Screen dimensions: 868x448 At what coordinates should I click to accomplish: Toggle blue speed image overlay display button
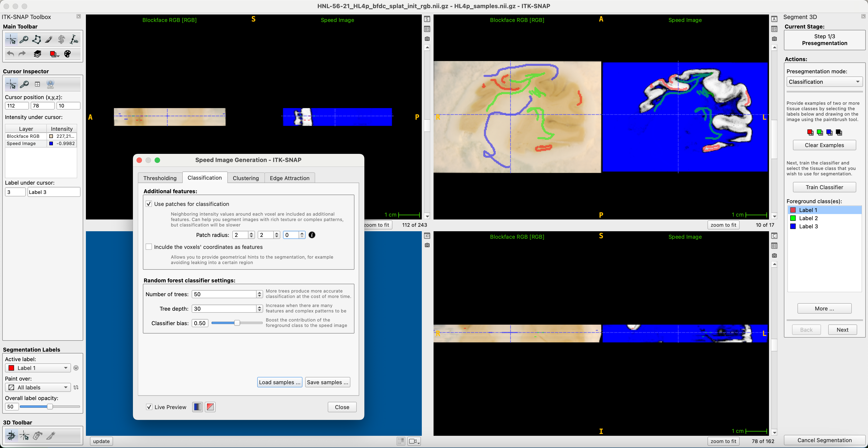pos(198,407)
